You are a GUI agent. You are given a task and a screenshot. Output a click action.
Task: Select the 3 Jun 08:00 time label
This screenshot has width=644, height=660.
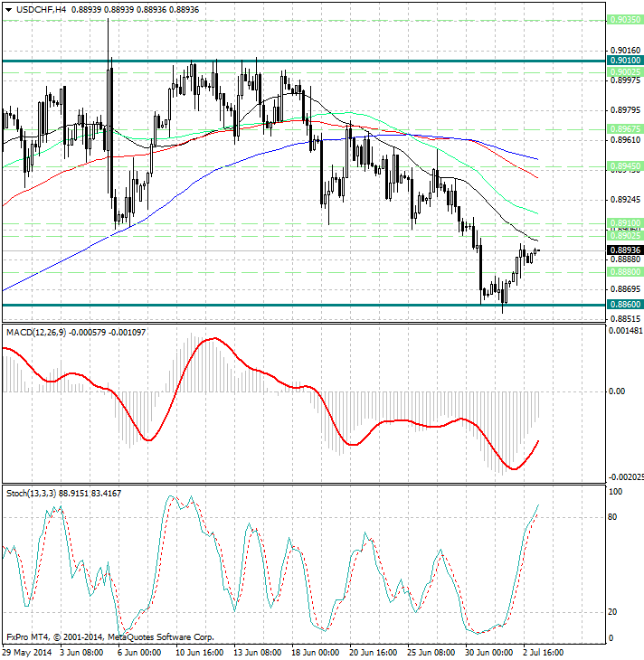click(81, 653)
